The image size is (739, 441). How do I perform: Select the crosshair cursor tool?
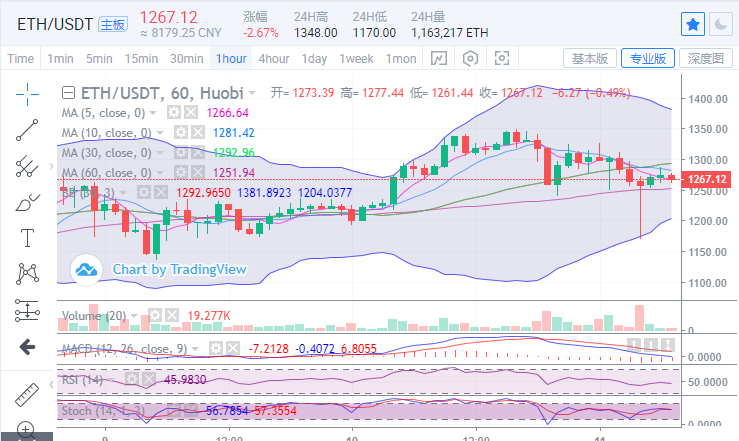27,92
